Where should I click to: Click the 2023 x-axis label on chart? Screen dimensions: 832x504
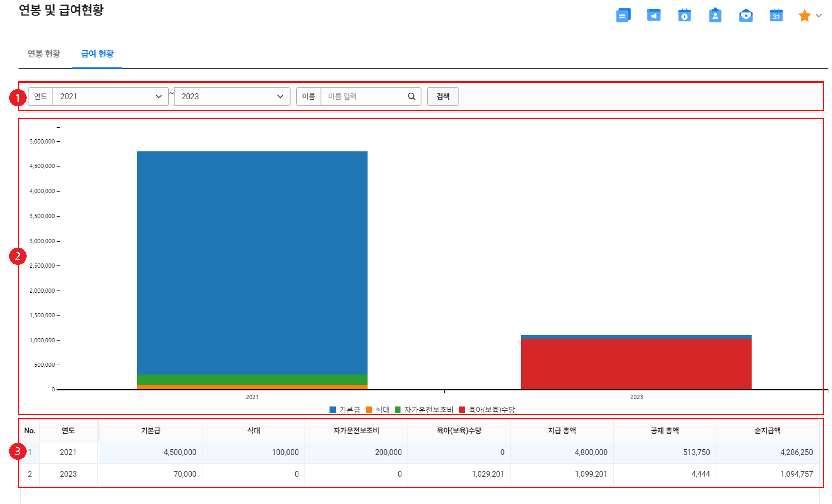click(636, 397)
